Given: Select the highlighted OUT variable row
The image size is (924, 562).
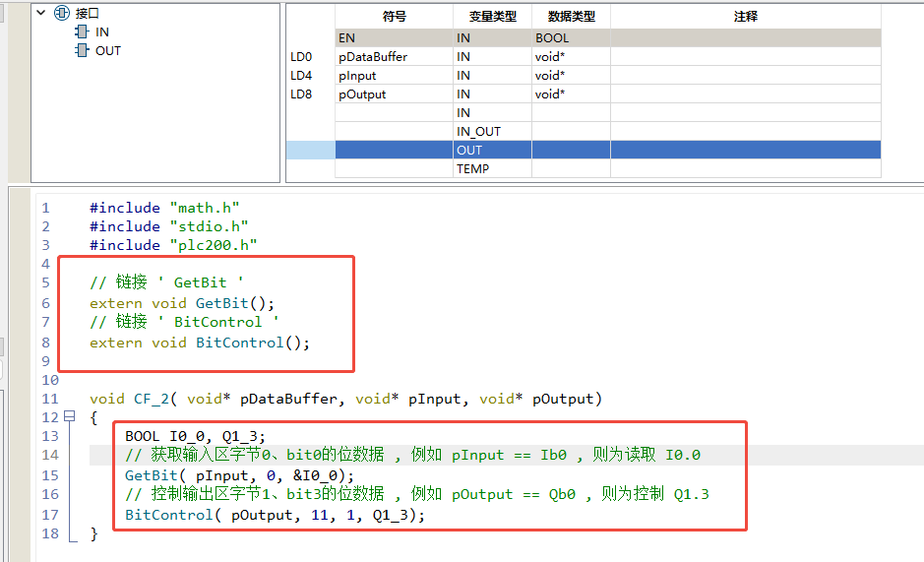Looking at the screenshot, I should (608, 151).
